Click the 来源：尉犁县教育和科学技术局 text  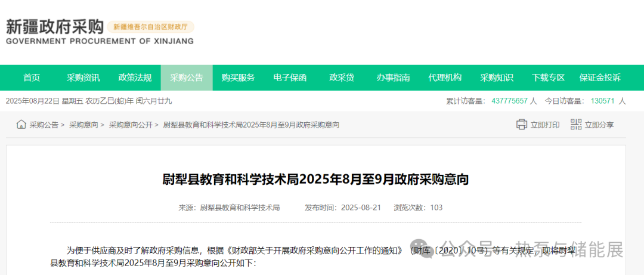click(x=229, y=208)
